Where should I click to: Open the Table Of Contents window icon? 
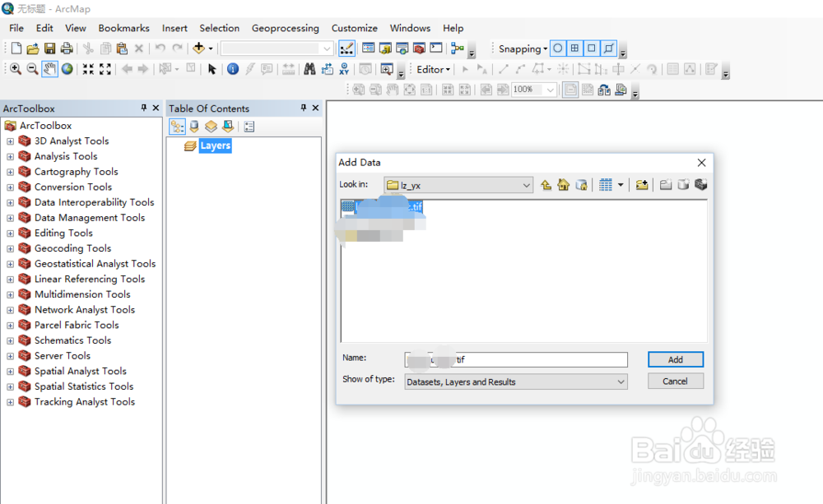click(x=369, y=49)
